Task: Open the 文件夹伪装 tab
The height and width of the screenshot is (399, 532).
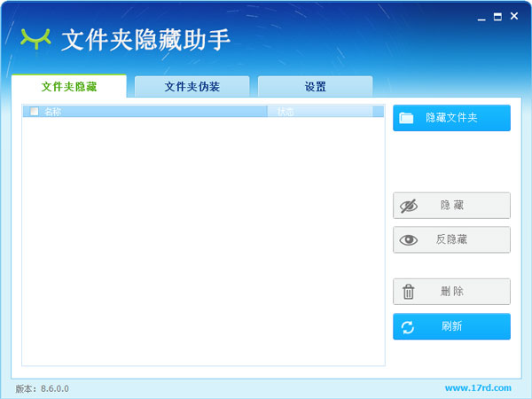Action: pyautogui.click(x=192, y=87)
